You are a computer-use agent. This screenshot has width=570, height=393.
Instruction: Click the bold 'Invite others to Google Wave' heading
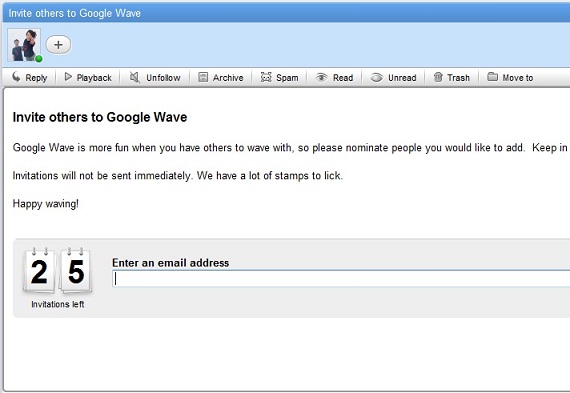coord(100,117)
